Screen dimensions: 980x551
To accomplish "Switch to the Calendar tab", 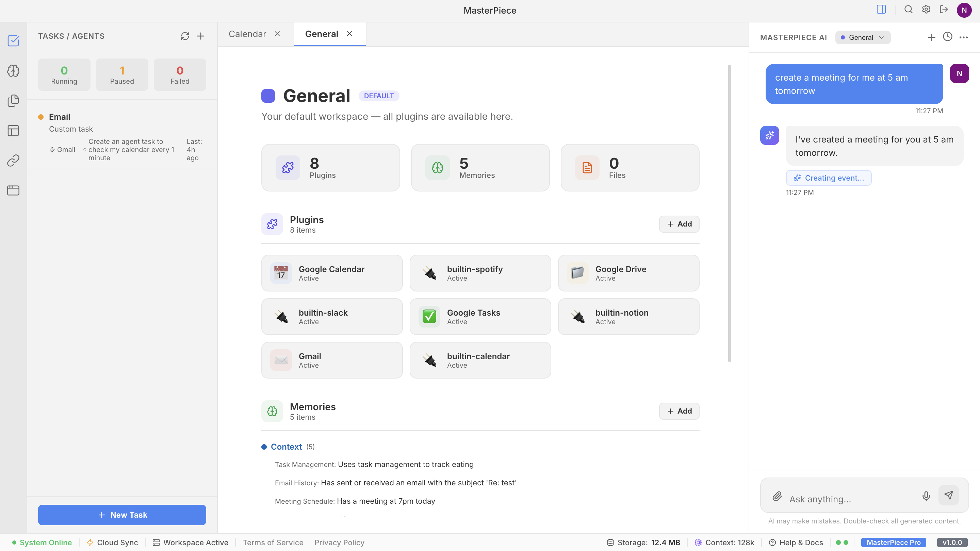I will pos(247,34).
